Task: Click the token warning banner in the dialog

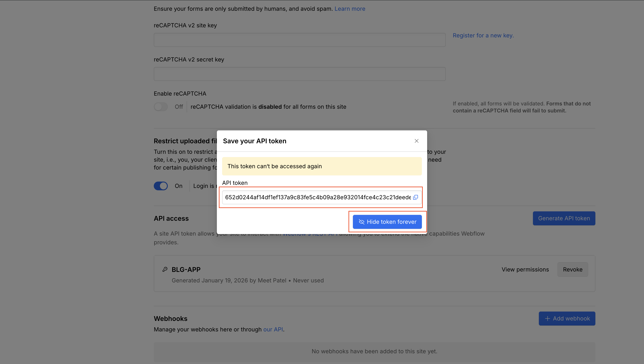Action: point(321,166)
